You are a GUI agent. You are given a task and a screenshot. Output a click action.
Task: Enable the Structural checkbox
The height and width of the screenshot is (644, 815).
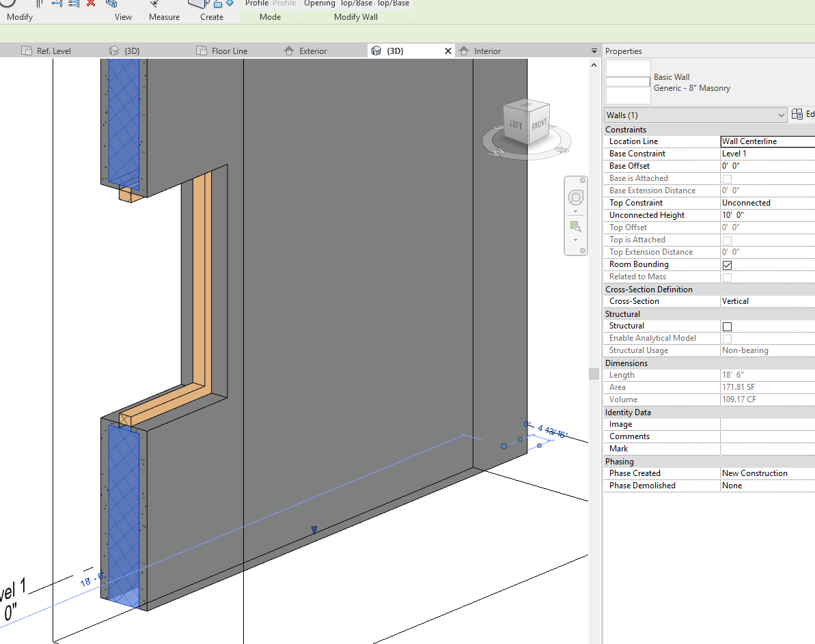[x=727, y=326]
